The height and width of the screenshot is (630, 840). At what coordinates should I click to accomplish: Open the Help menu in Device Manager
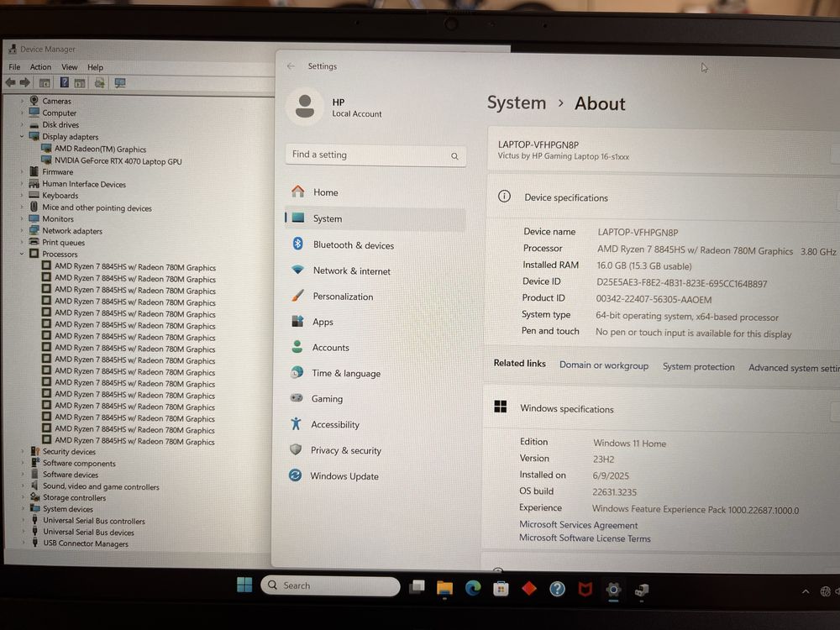(x=96, y=67)
